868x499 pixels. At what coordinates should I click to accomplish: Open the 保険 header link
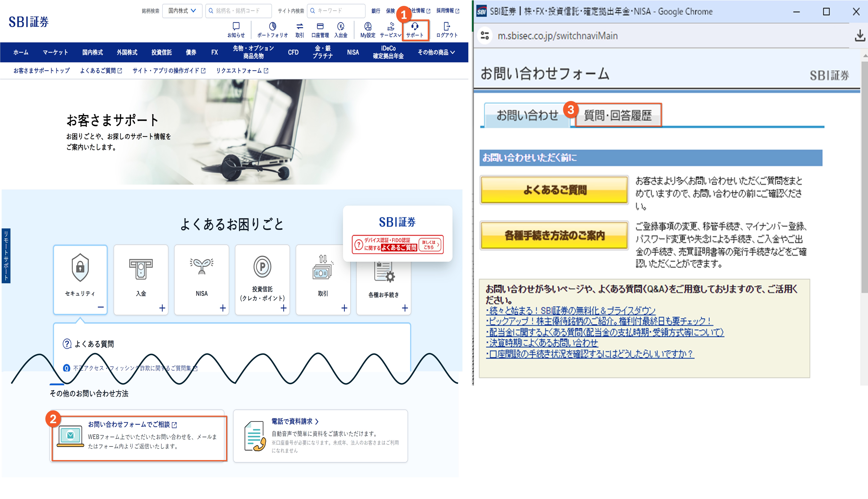[390, 11]
